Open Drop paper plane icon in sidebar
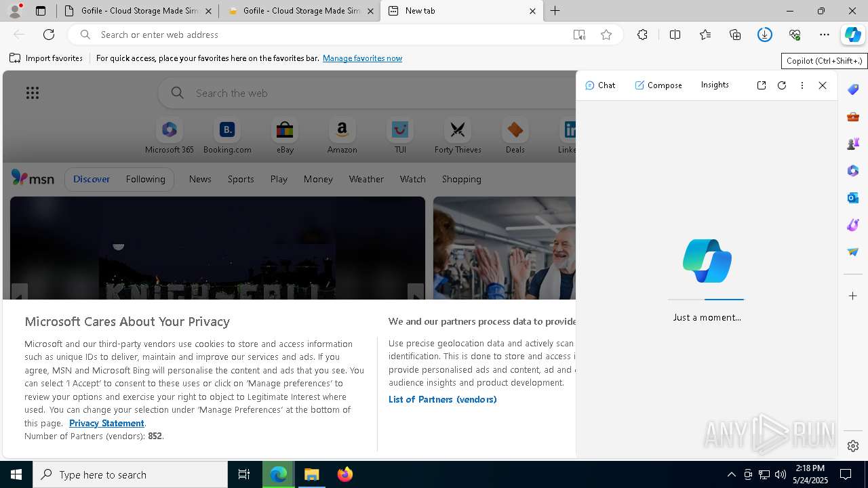868x488 pixels. (853, 252)
